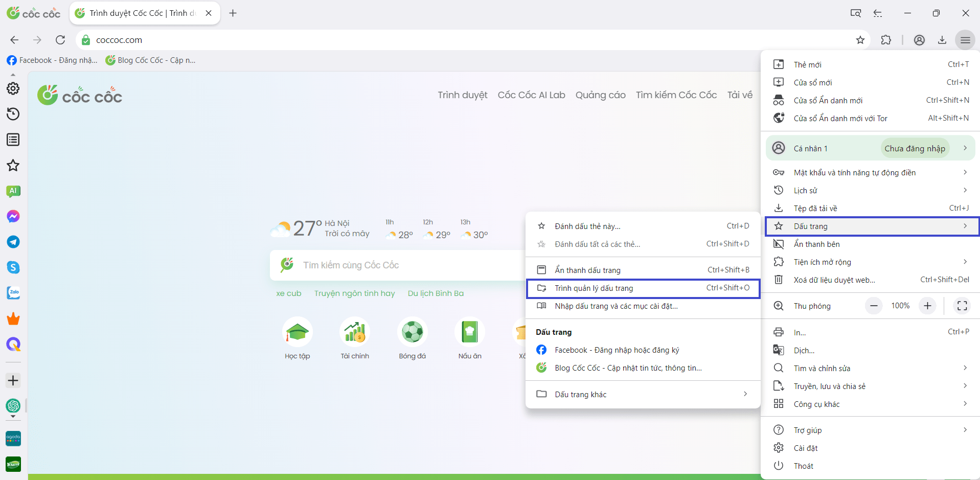Open the Quảng cáo nav link
The height and width of the screenshot is (480, 980).
[600, 95]
